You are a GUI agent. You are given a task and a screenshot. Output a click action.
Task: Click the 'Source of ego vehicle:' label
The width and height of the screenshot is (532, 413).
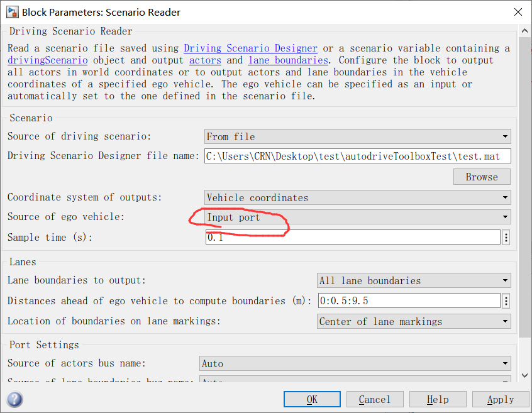(66, 217)
